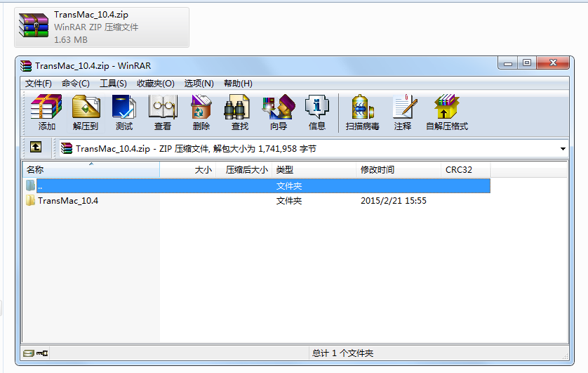Image resolution: width=588 pixels, height=373 pixels.
Task: Click the key password icon in status bar
Action: (x=42, y=353)
